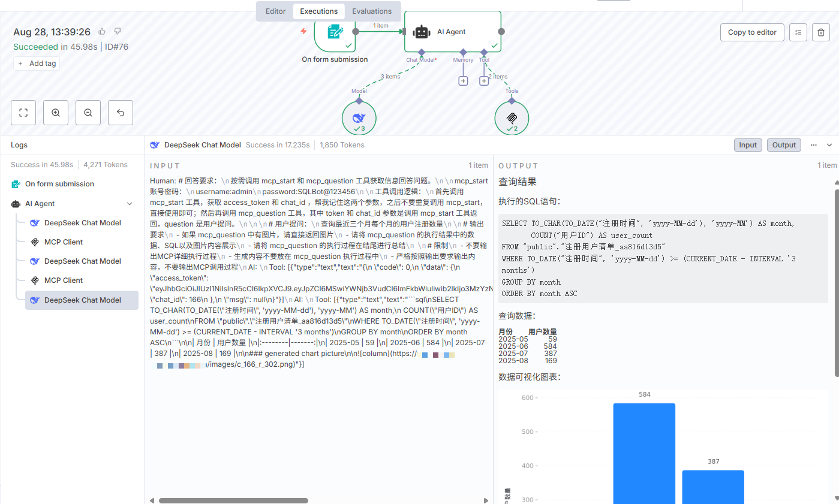Viewport: 839px width, 504px height.
Task: Open On form submission log entry
Action: (x=74, y=184)
